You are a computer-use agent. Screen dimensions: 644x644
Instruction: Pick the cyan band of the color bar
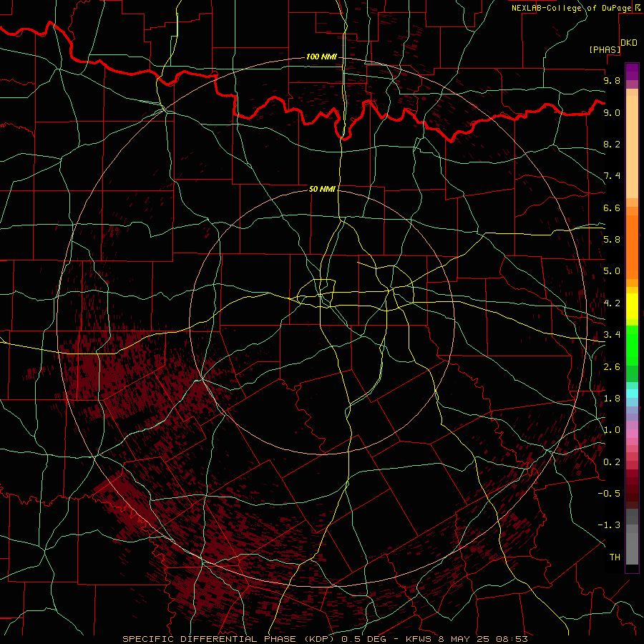pos(632,394)
